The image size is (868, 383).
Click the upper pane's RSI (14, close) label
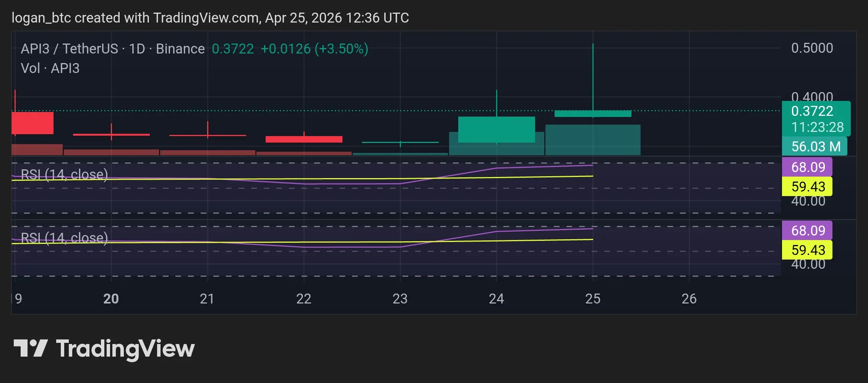point(64,174)
